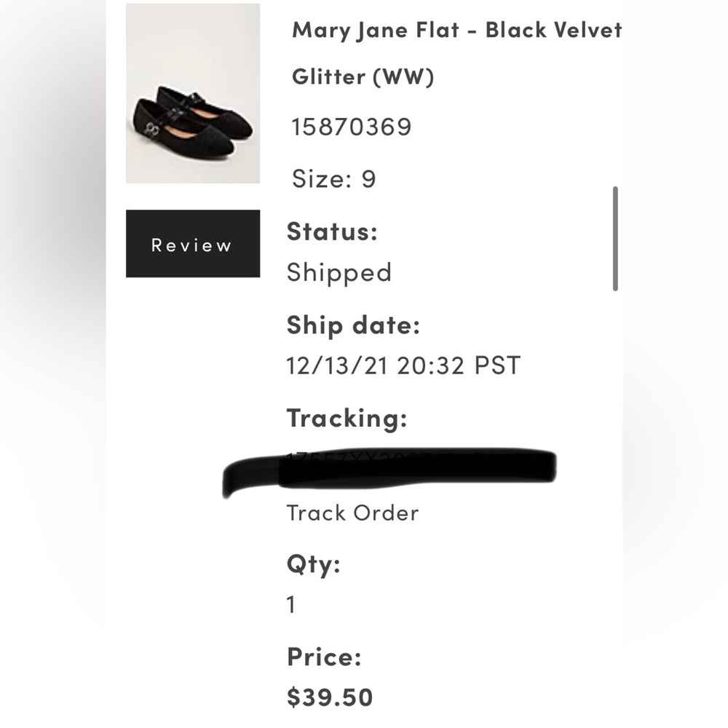
Task: Click the Status label
Action: pos(331,232)
